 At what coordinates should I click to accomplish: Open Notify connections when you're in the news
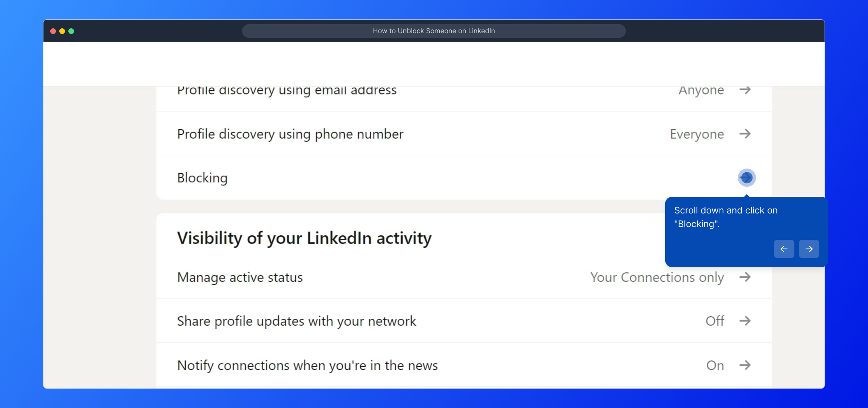pos(307,366)
